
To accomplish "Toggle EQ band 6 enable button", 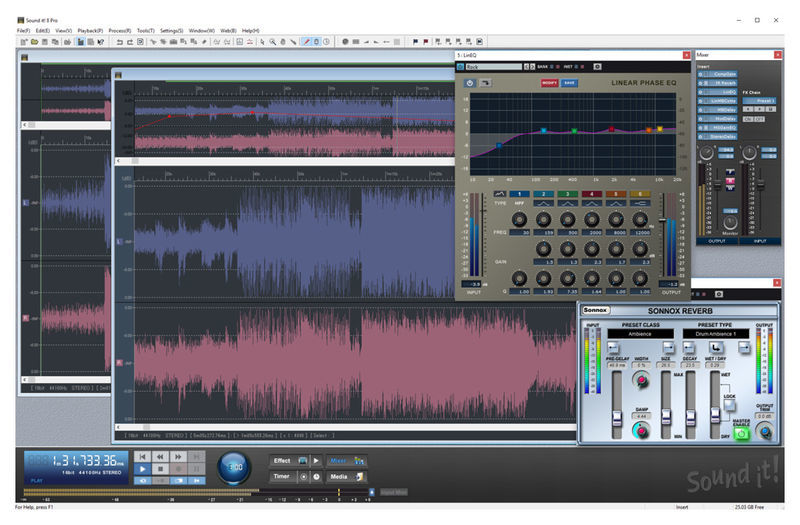I will [640, 194].
